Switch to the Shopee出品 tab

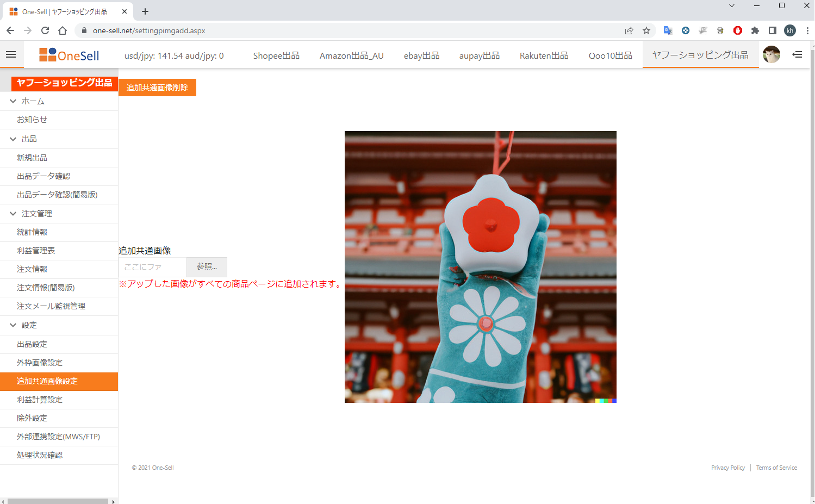276,55
